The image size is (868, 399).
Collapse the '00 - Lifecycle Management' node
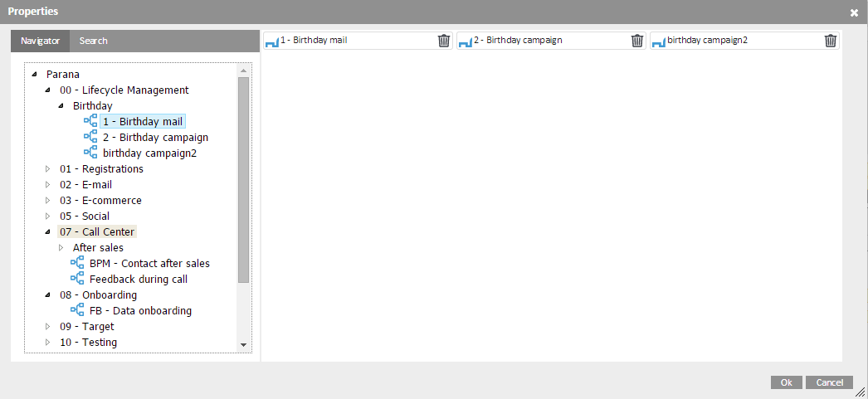click(x=48, y=90)
